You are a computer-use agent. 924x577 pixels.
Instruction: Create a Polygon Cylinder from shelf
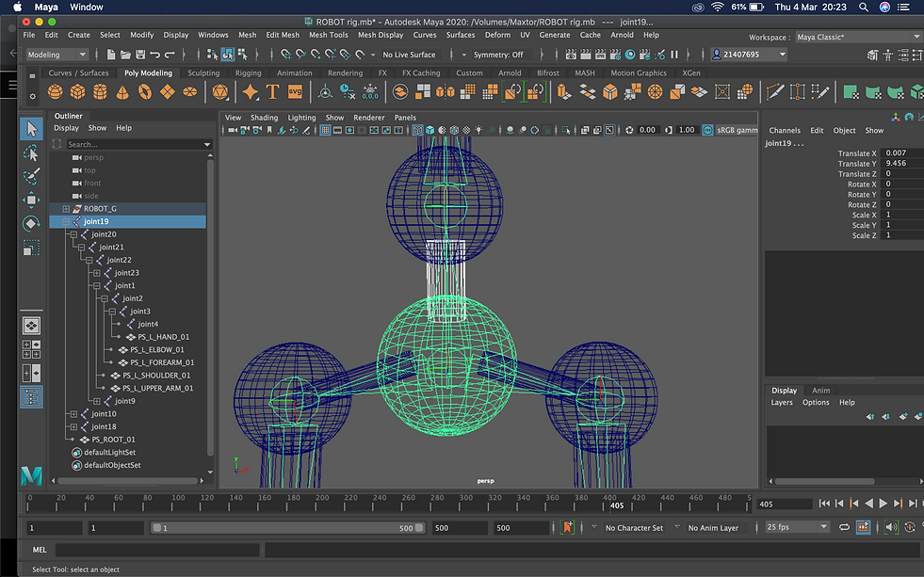coord(100,92)
